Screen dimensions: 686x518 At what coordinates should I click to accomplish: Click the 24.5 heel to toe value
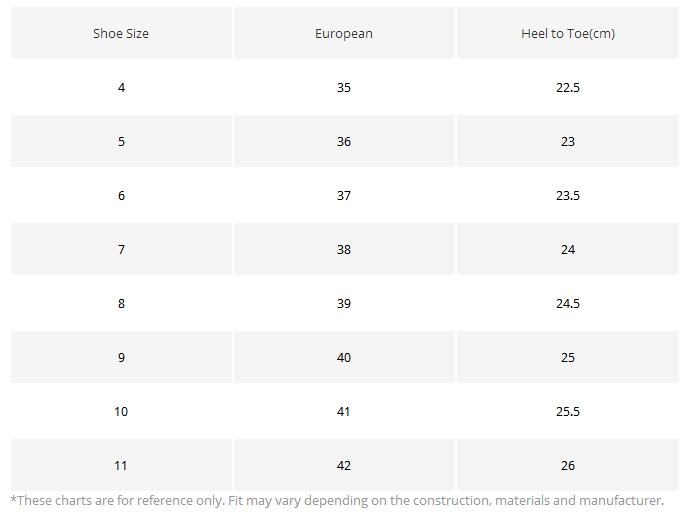tap(567, 303)
